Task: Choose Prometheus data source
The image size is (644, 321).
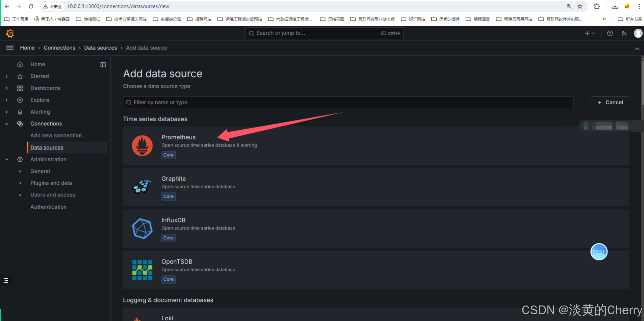Action: 376,146
